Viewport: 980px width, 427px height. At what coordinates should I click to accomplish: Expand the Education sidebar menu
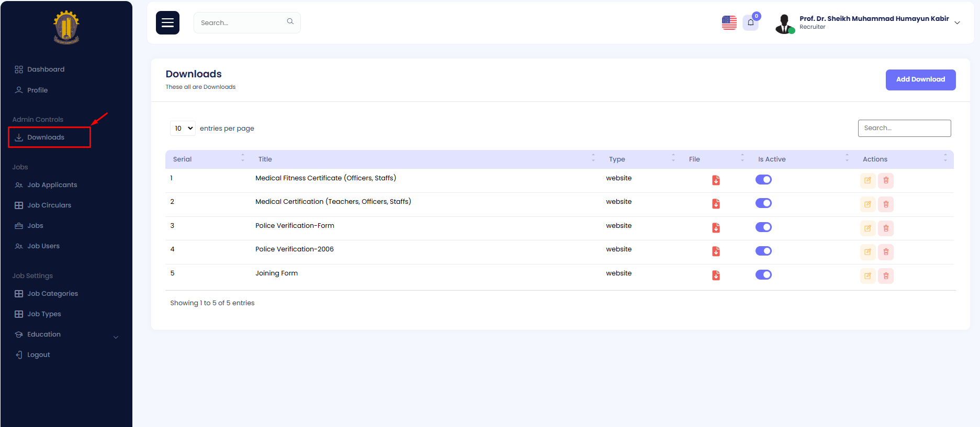(x=116, y=337)
